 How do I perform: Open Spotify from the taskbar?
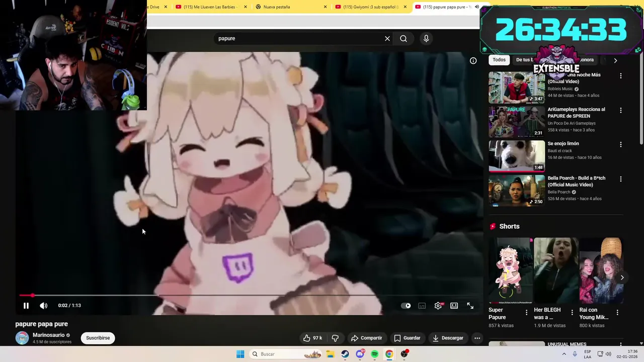[375, 354]
